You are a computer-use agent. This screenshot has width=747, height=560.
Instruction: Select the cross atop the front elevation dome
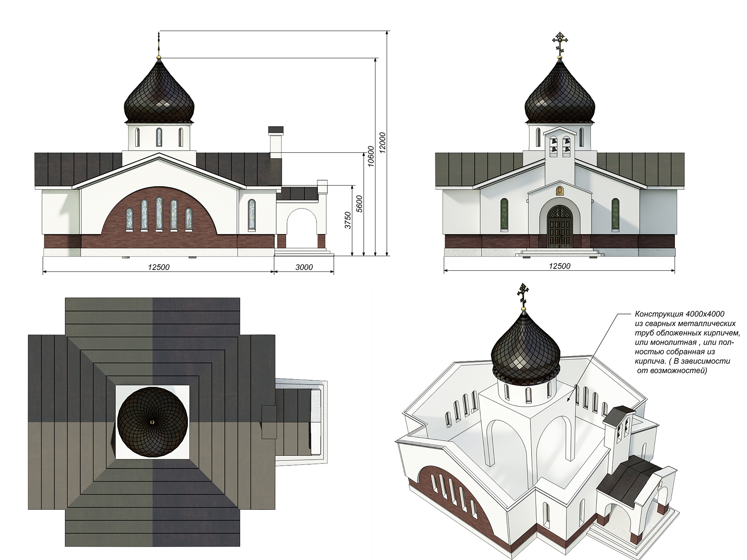click(x=560, y=45)
